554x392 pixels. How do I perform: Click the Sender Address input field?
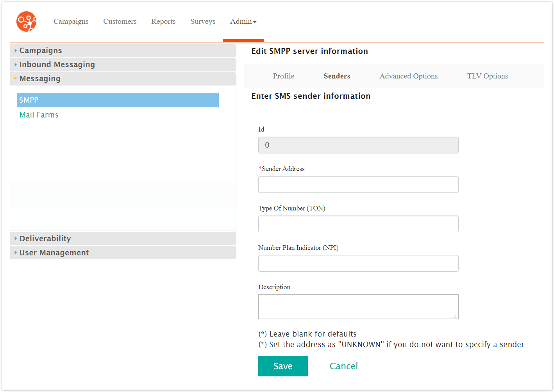point(358,184)
